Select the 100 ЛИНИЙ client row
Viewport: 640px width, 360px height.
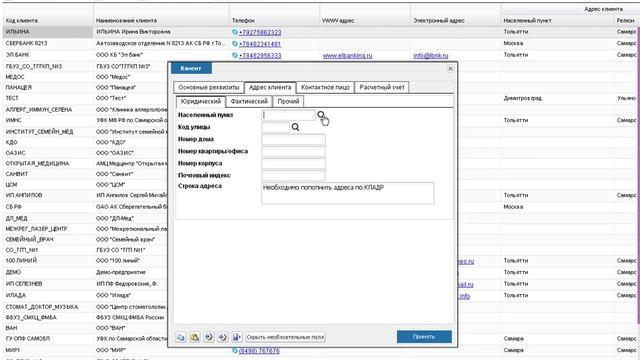[x=21, y=260]
